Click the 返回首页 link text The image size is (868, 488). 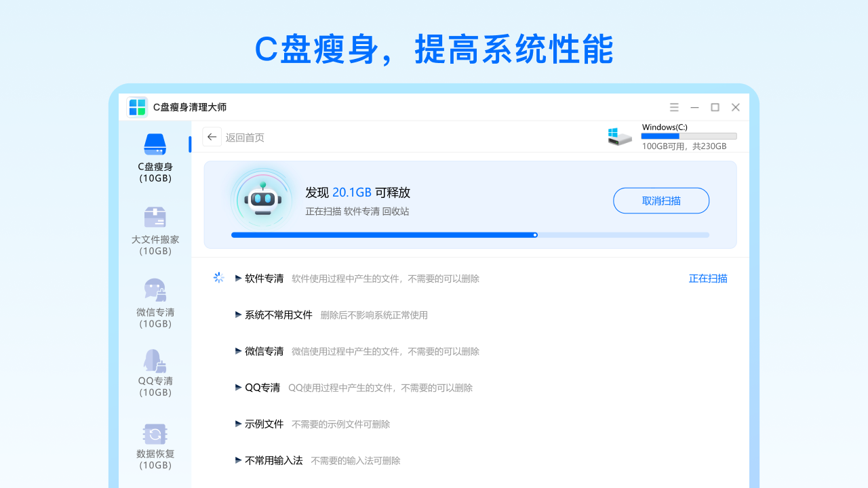click(x=245, y=138)
